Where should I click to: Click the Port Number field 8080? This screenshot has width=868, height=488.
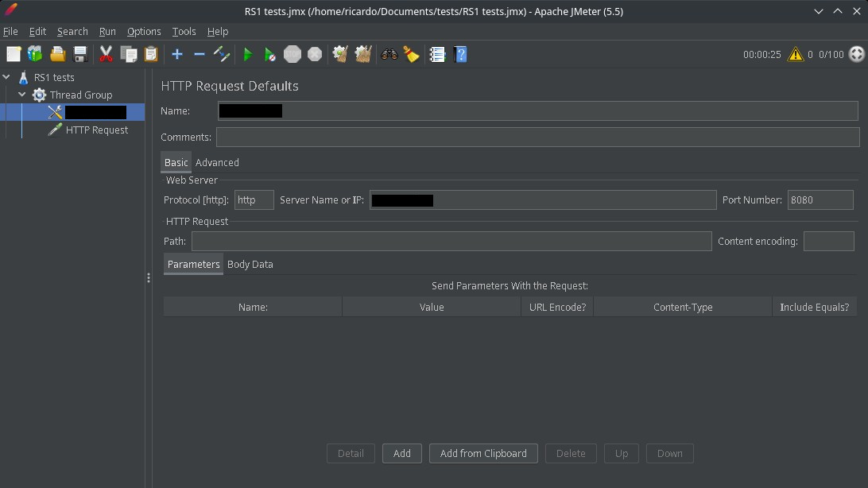click(x=820, y=199)
